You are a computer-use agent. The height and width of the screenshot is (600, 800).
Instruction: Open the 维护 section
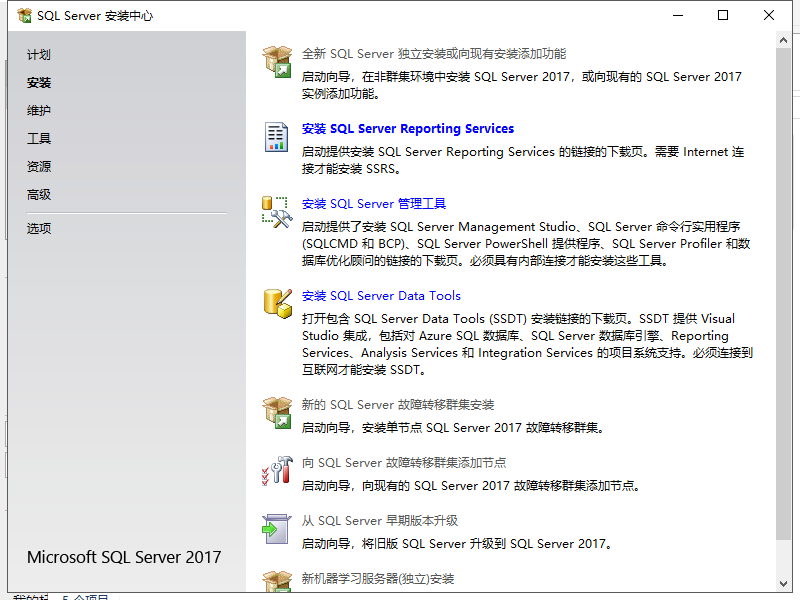pyautogui.click(x=38, y=110)
